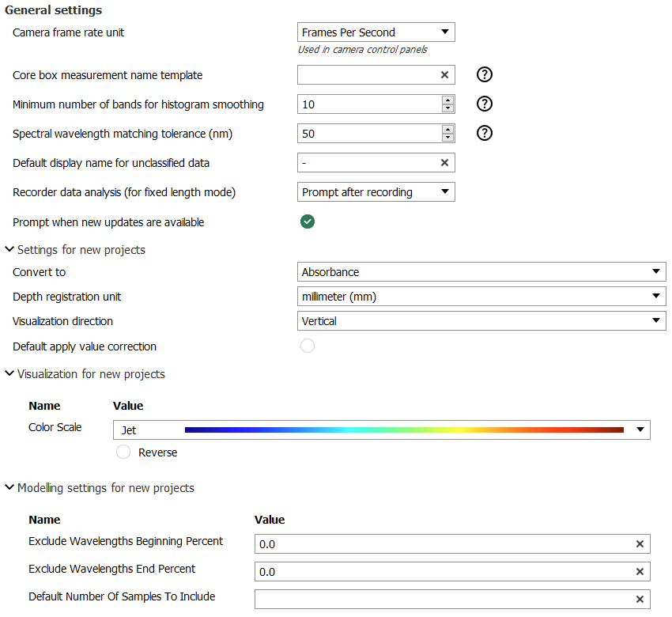Clear Exclude Wavelengths Beginning Percent value
Screen dimensions: 672x617
(640, 543)
